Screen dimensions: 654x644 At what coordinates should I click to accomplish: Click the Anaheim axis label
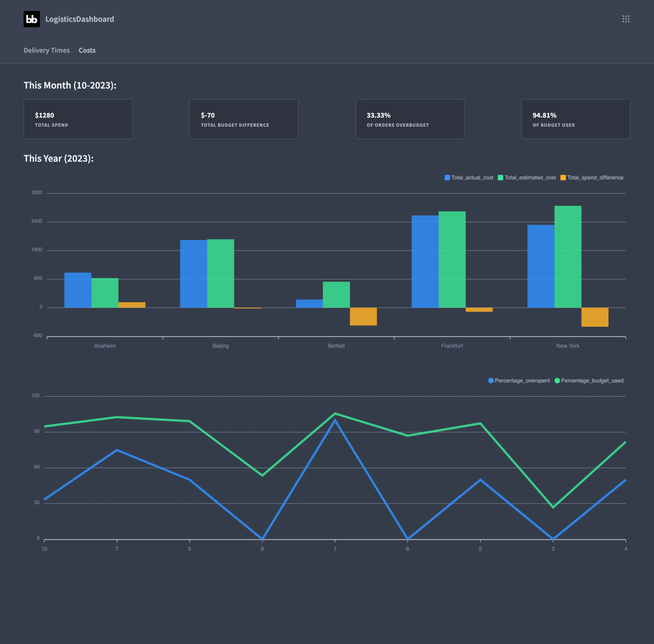click(105, 346)
